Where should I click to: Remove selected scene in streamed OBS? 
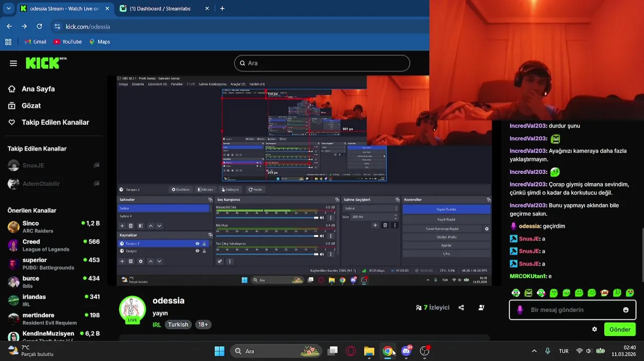click(131, 226)
